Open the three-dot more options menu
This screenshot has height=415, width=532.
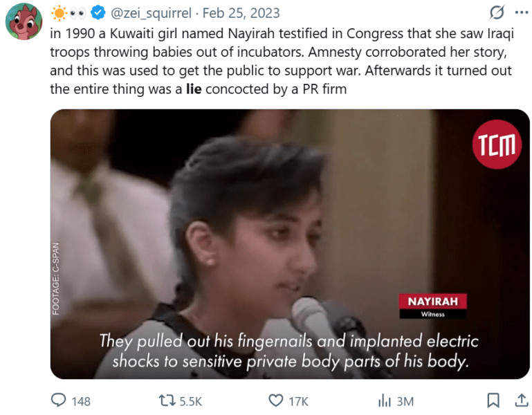pyautogui.click(x=522, y=13)
